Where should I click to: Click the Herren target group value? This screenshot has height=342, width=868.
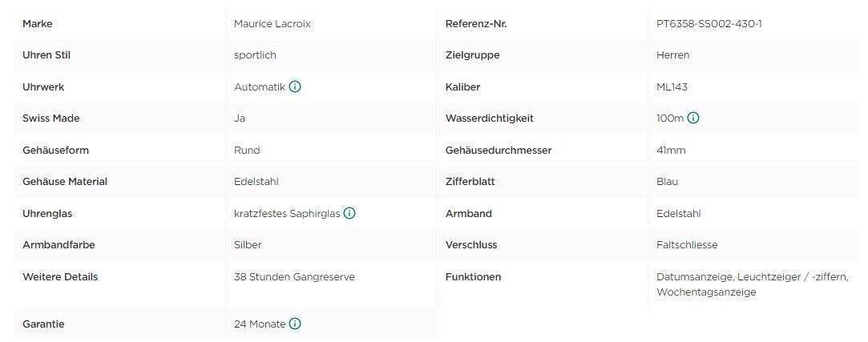pyautogui.click(x=673, y=55)
